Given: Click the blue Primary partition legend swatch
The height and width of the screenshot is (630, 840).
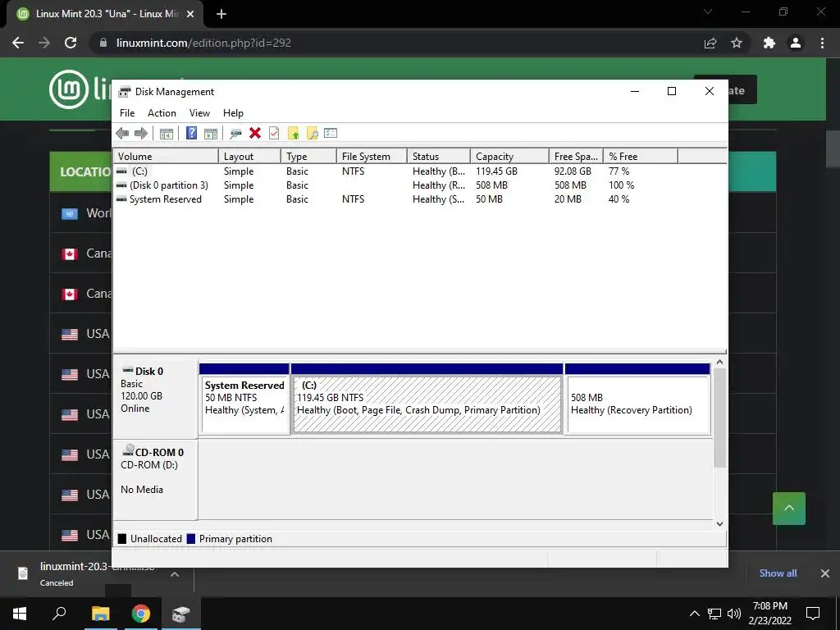Looking at the screenshot, I should (x=190, y=539).
